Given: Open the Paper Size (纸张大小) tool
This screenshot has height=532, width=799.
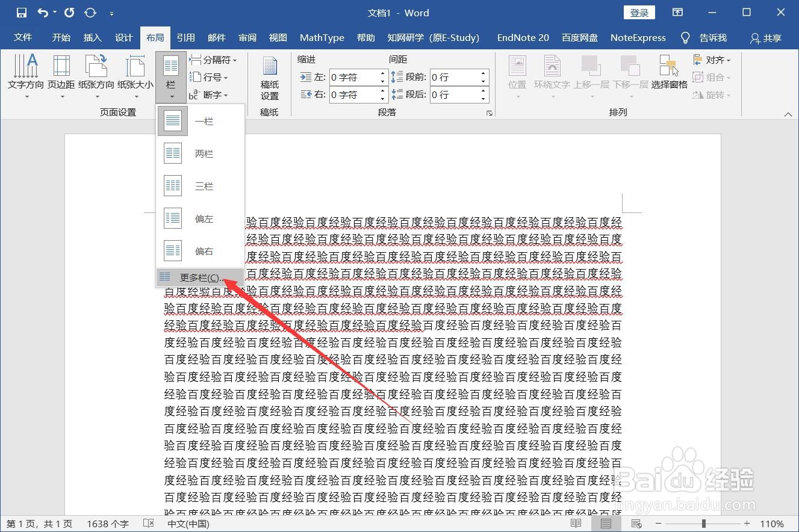Looking at the screenshot, I should point(135,77).
